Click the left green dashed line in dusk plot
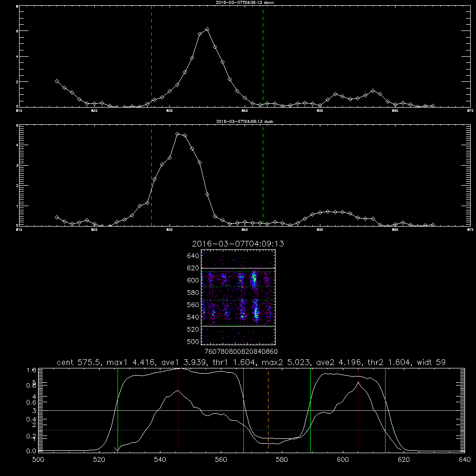This screenshot has height=476, width=476. (x=151, y=176)
